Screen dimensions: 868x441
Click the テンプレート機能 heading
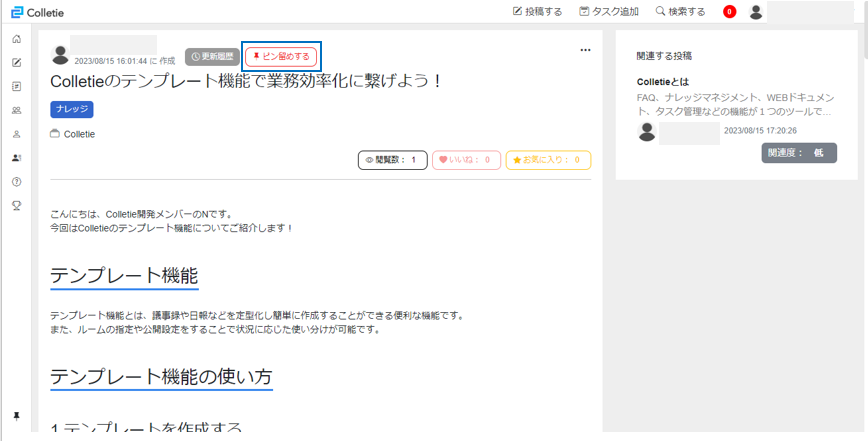pos(124,275)
